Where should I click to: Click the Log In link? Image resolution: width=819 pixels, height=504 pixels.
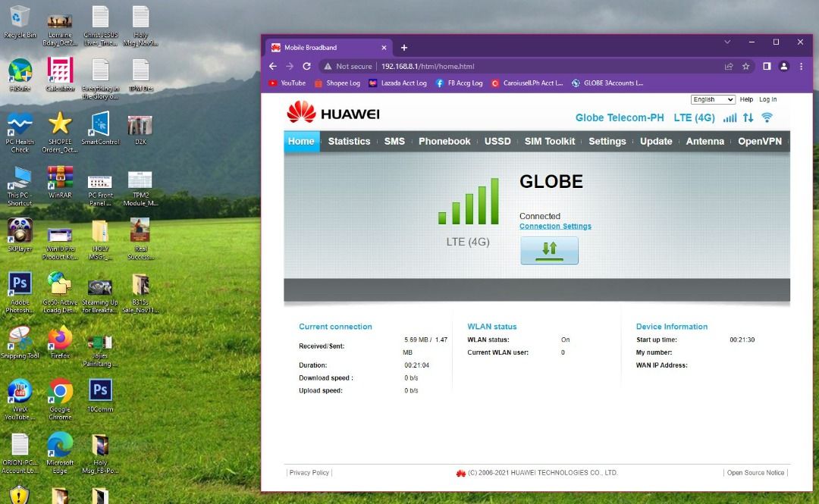click(x=767, y=99)
